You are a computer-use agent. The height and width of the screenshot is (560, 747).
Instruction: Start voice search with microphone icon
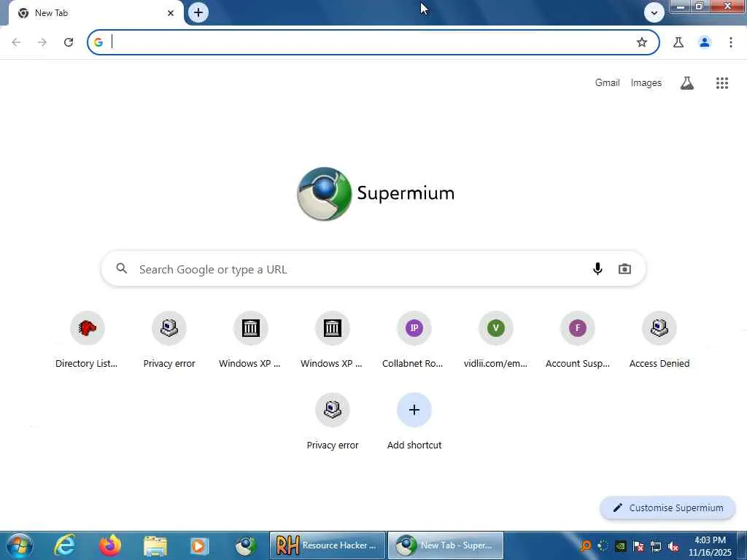click(597, 268)
